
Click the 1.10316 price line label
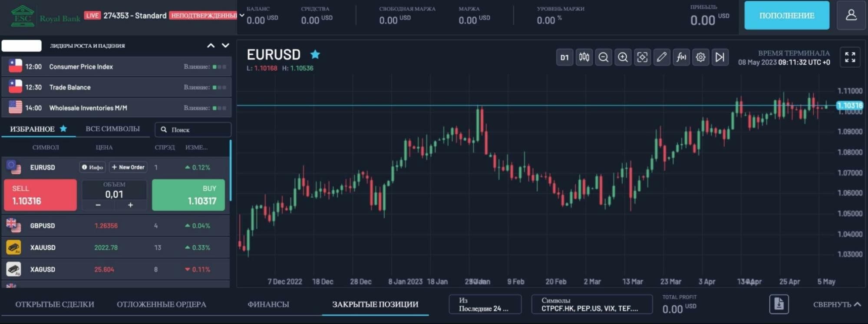850,106
